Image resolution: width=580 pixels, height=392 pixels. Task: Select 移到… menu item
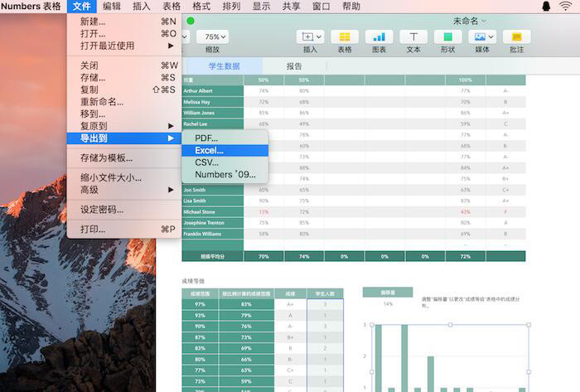click(124, 114)
